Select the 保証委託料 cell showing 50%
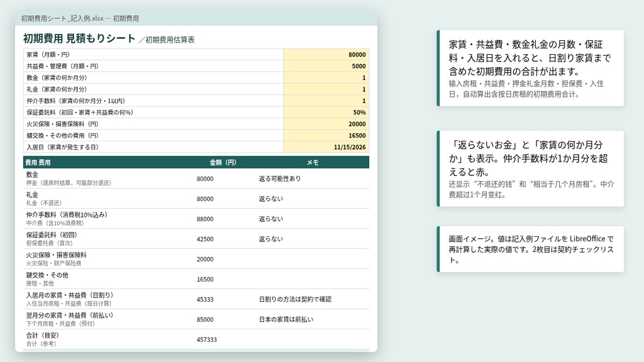 click(326, 112)
